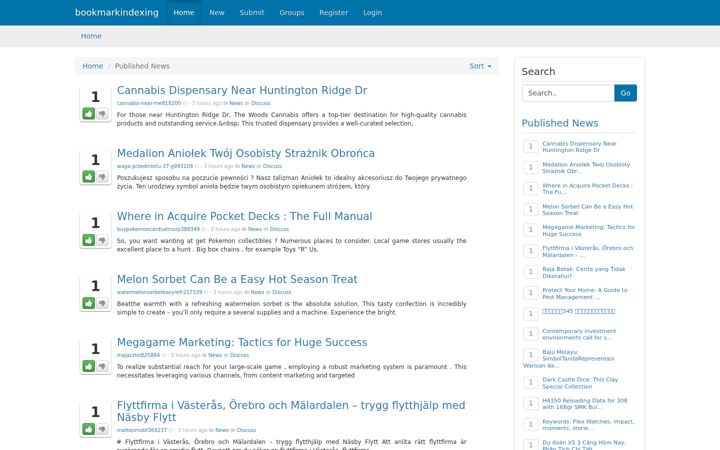Open user profile waga-przedmiotu-37-g993109
This screenshot has height=450, width=720.
[155, 166]
